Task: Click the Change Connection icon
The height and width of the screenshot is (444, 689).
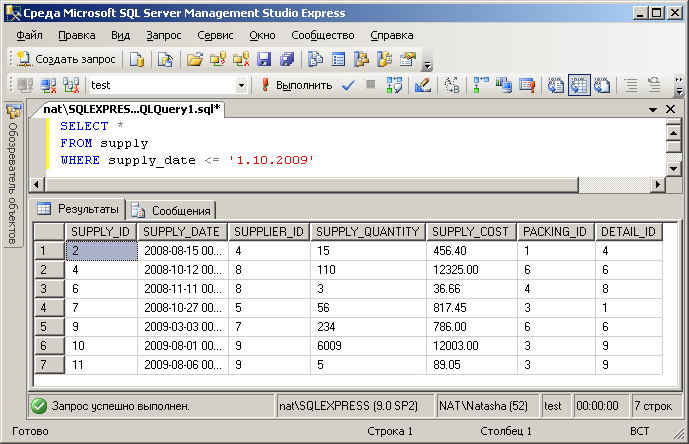Action: point(71,85)
